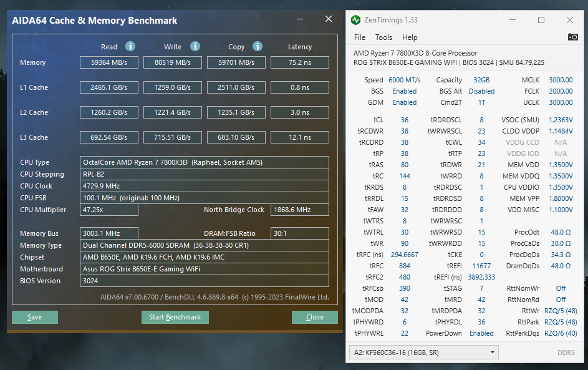The height and width of the screenshot is (370, 588).
Task: Click the Motherboard field Asus ROG Strix B650E-E
Action: tap(205, 269)
